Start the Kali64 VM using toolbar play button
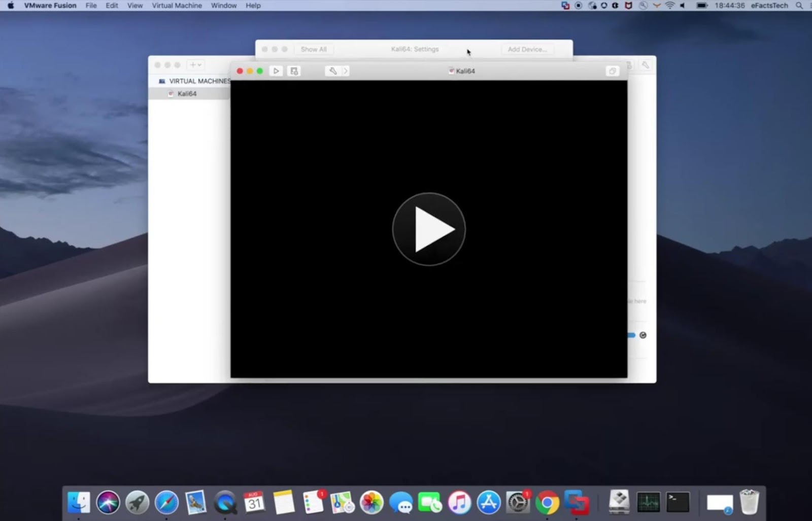The width and height of the screenshot is (812, 521). [276, 71]
